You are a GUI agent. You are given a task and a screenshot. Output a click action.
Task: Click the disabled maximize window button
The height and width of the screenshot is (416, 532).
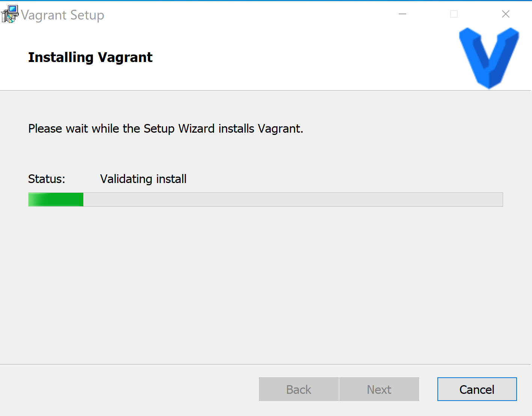[x=454, y=14]
